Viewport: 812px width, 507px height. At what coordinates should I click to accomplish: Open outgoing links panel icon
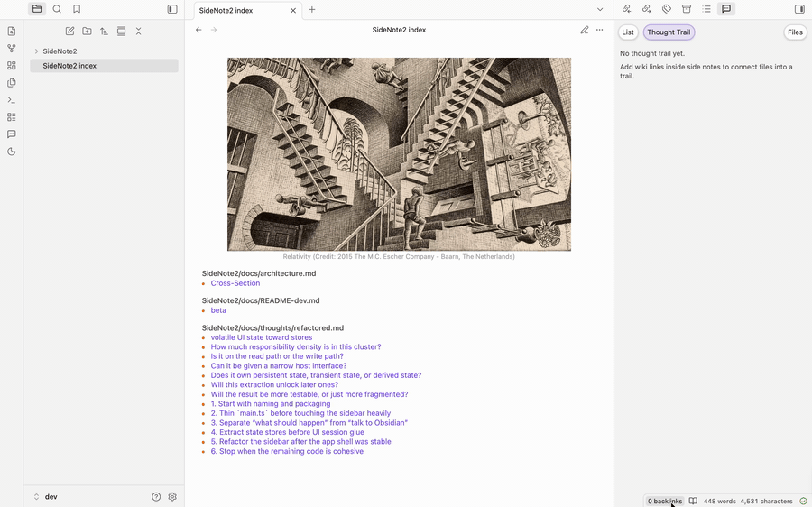[x=646, y=9]
